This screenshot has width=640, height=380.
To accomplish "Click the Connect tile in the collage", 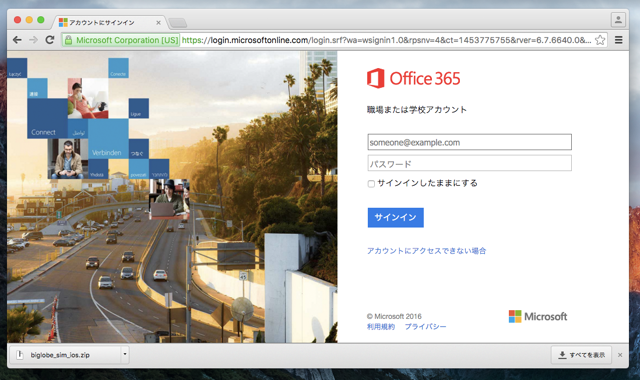I will tap(47, 118).
